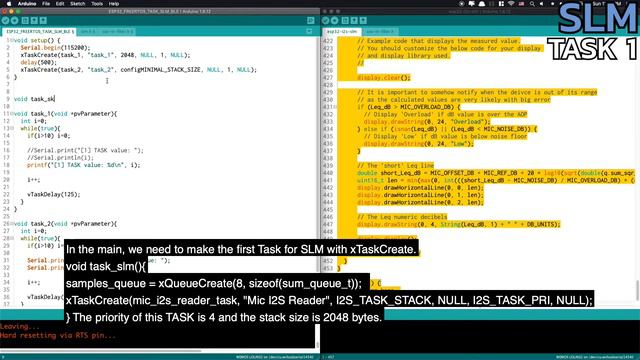Click Open sketch icon in left Arduino window
This screenshot has width=640, height=360.
pyautogui.click(x=34, y=20)
